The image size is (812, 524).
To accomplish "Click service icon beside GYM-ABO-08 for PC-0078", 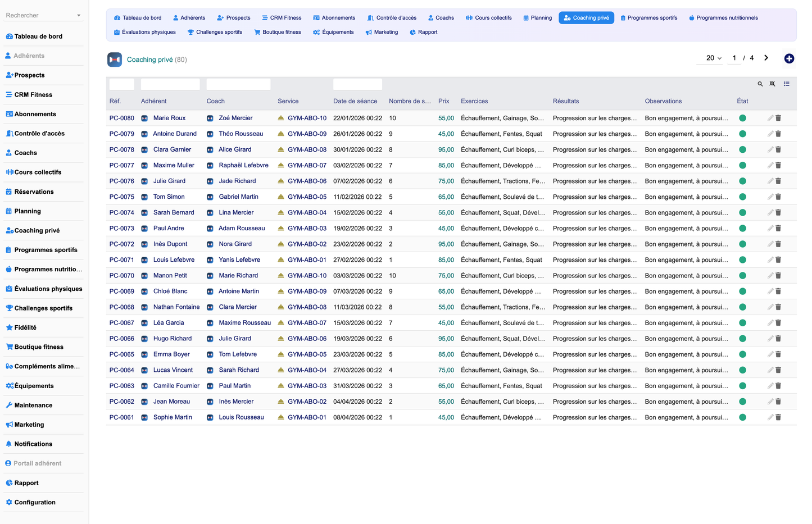I will coord(281,149).
